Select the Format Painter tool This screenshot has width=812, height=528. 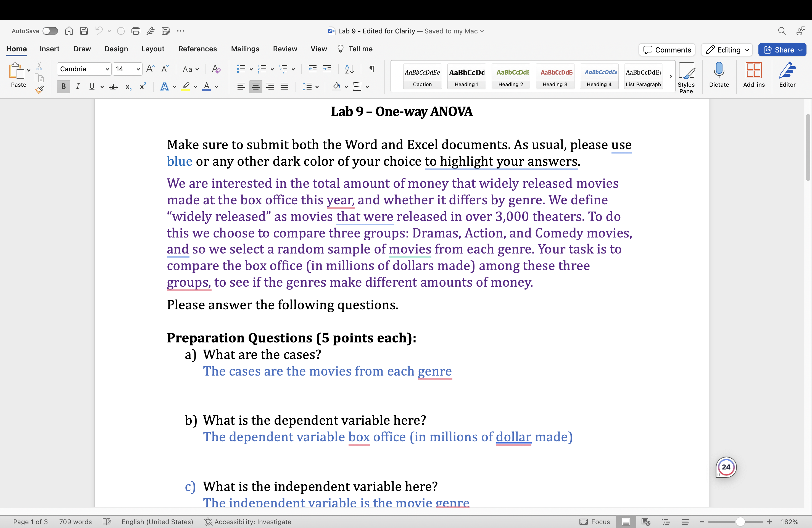pyautogui.click(x=39, y=90)
